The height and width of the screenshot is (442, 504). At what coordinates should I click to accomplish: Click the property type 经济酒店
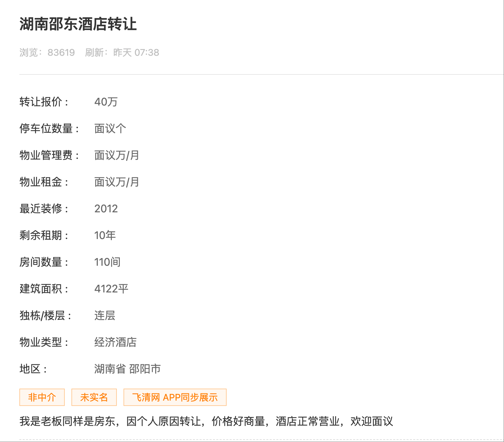tap(115, 342)
